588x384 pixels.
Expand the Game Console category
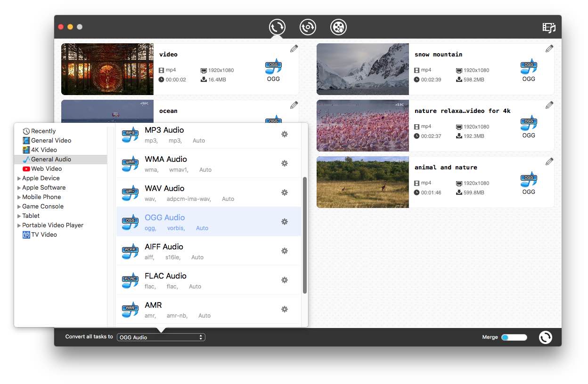tap(19, 207)
